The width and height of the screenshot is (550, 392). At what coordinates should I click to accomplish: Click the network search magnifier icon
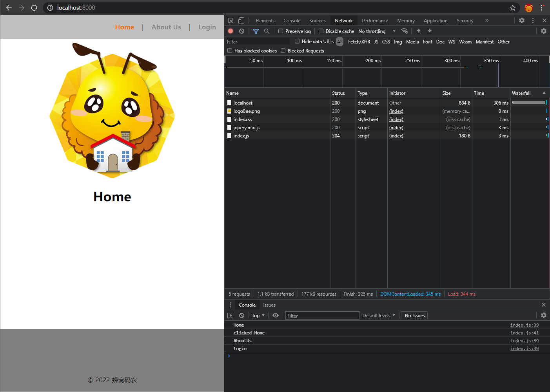pyautogui.click(x=267, y=31)
